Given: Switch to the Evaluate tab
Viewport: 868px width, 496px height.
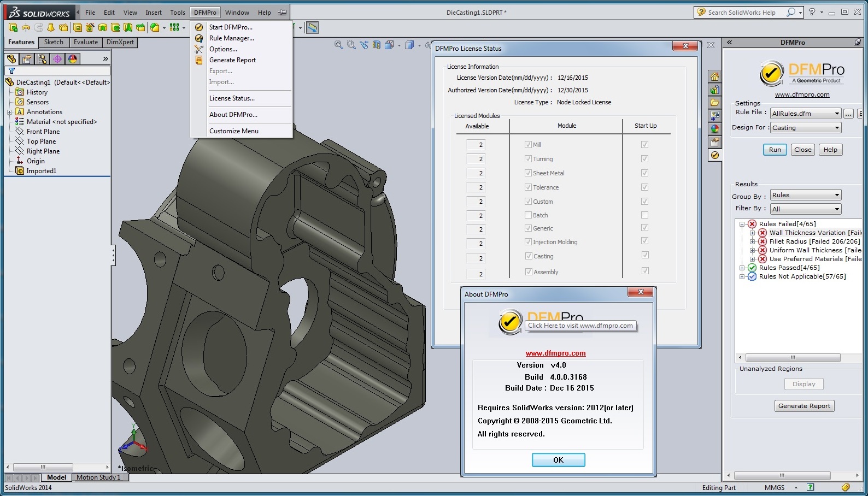Looking at the screenshot, I should [86, 42].
